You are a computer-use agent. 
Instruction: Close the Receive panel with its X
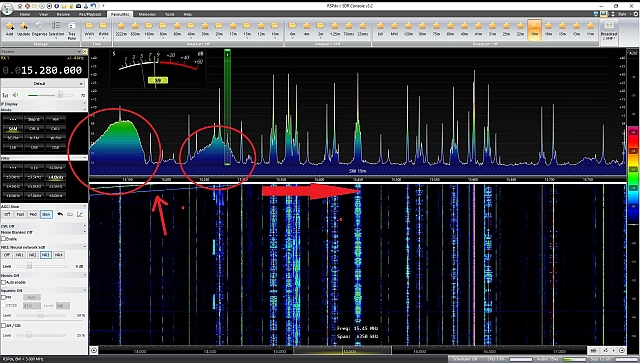point(84,52)
